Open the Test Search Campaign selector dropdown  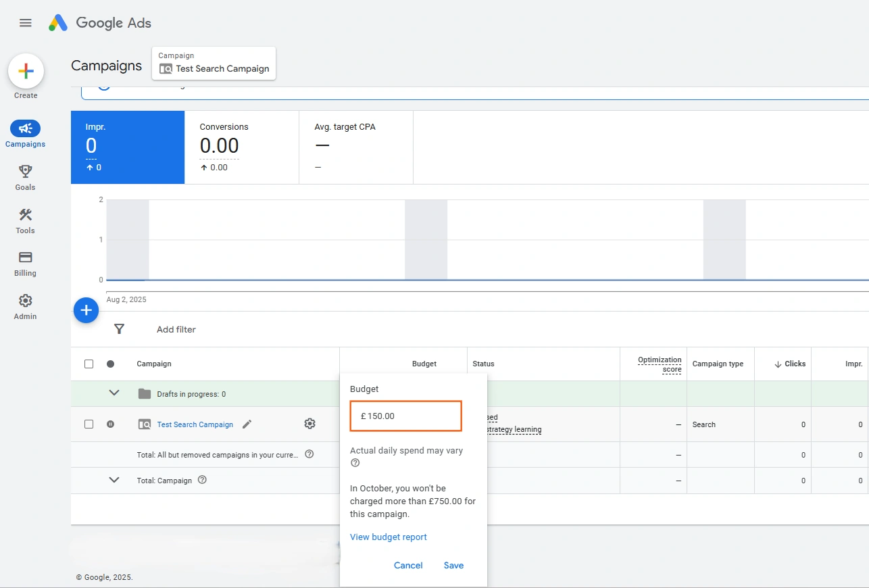pyautogui.click(x=214, y=63)
